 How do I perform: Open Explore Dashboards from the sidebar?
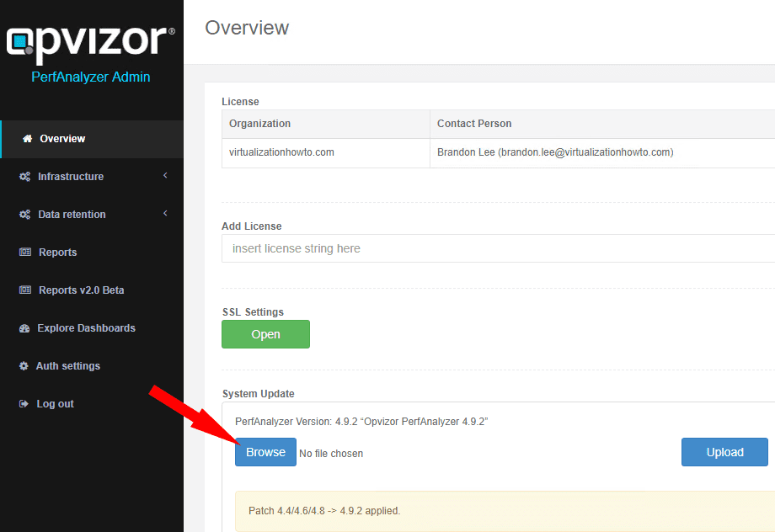coord(86,327)
